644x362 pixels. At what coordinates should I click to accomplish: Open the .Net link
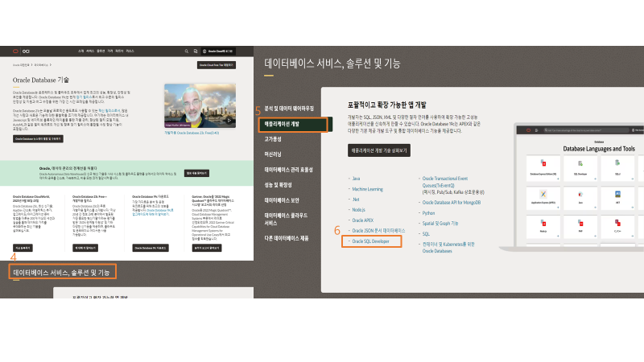(356, 200)
